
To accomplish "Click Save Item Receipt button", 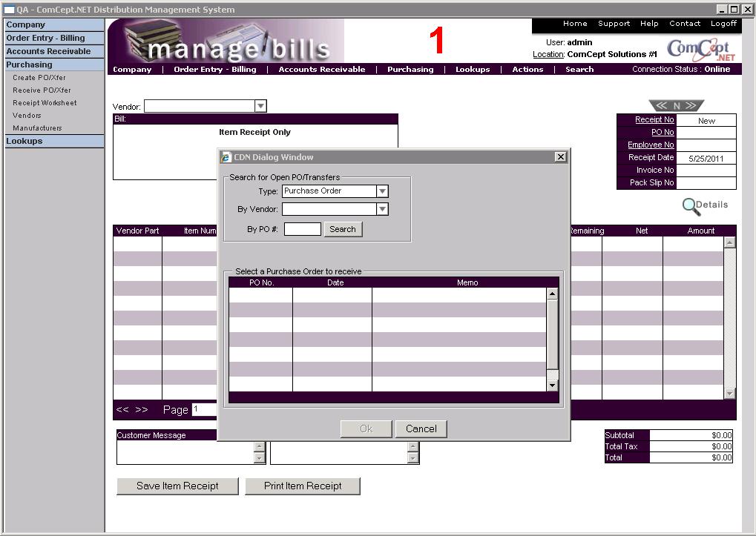I will point(177,486).
